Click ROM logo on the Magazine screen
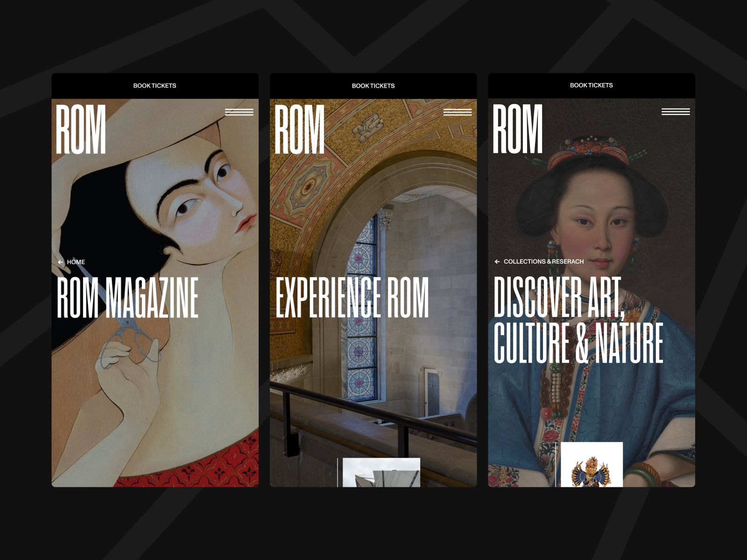This screenshot has height=560, width=747. [x=81, y=129]
